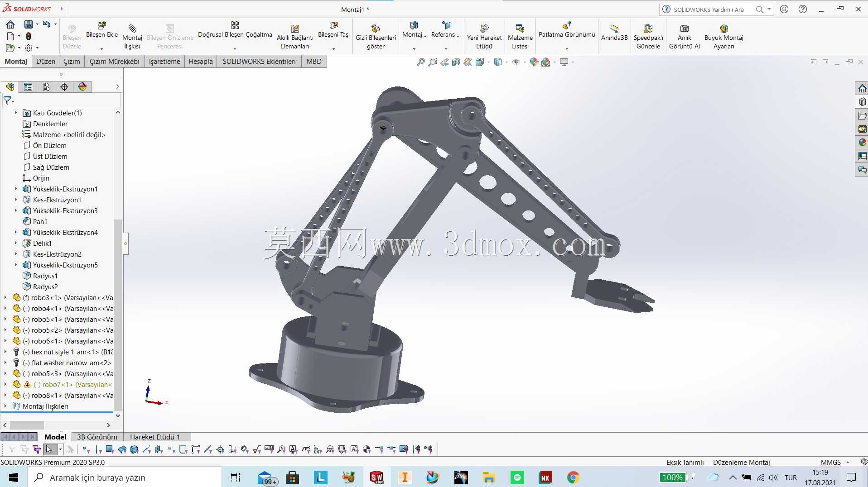This screenshot has width=868, height=487.
Task: Click Zoom to Fit view icon
Action: coord(421,62)
